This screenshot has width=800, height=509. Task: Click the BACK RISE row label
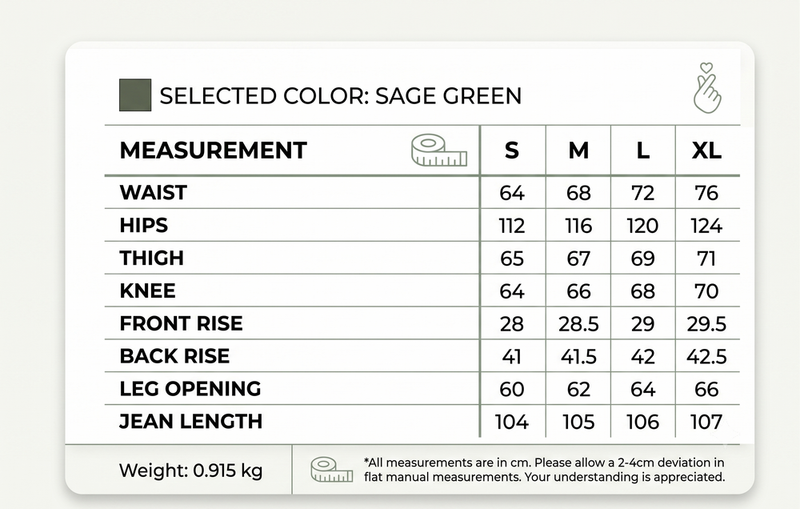pyautogui.click(x=175, y=356)
